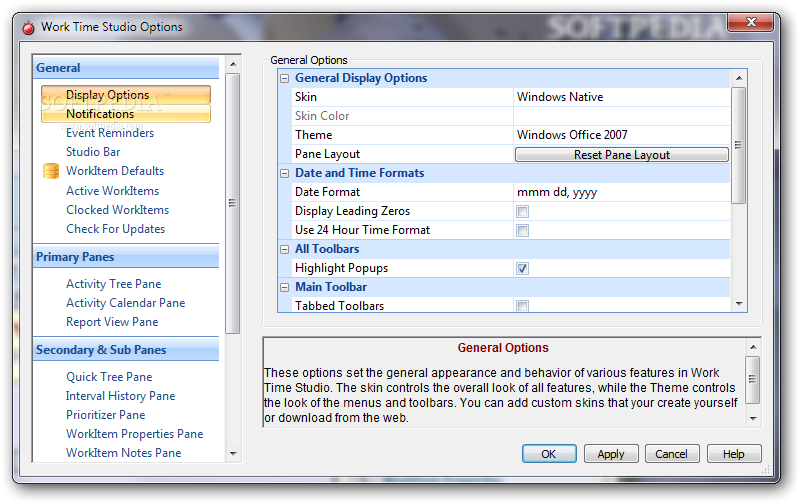801x504 pixels.
Task: Collapse General Display Options section
Action: point(285,78)
